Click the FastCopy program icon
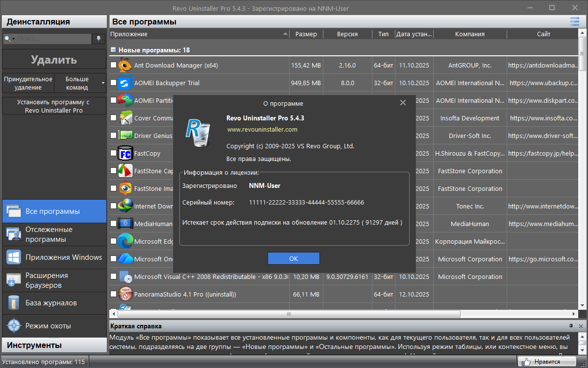This screenshot has width=588, height=368. click(125, 153)
